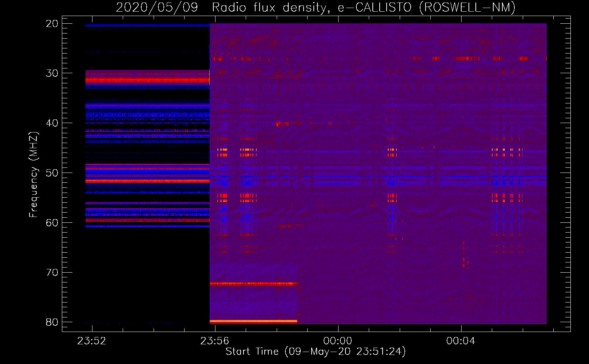Screen dimensions: 589x364
Task: Click the bright red band near 31 MHz before 23:56
Action: pos(147,80)
